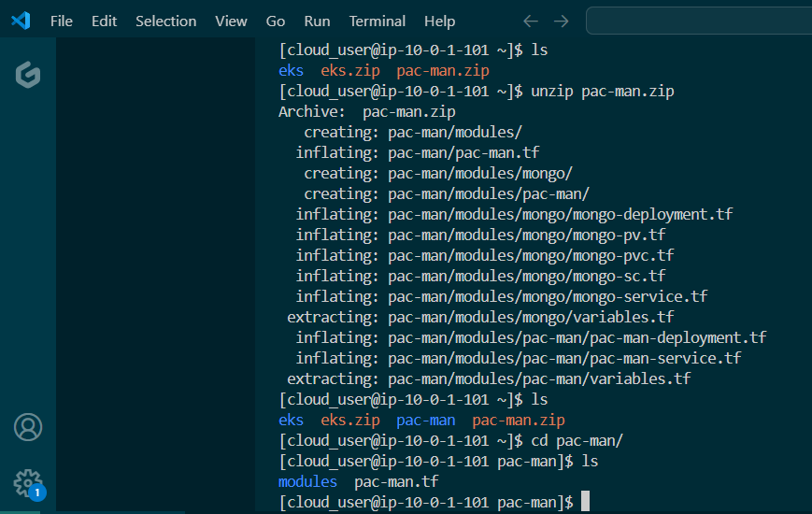Open the Terminal menu
Image resolution: width=812 pixels, height=514 pixels.
(378, 21)
